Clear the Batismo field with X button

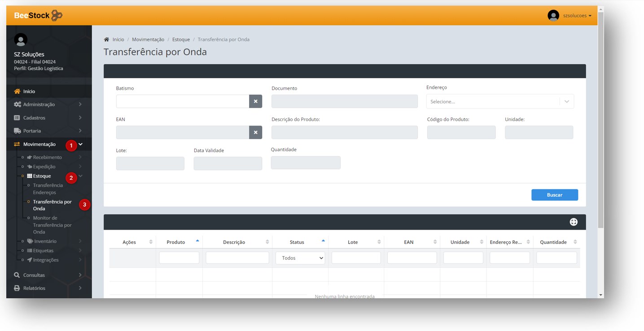pos(255,101)
